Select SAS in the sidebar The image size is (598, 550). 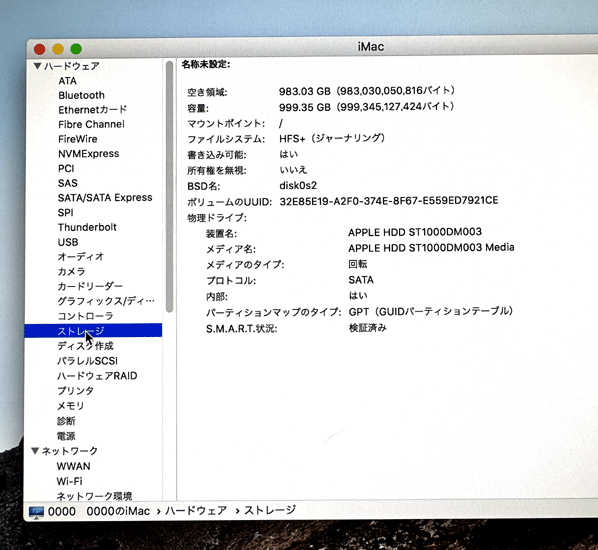click(x=68, y=183)
